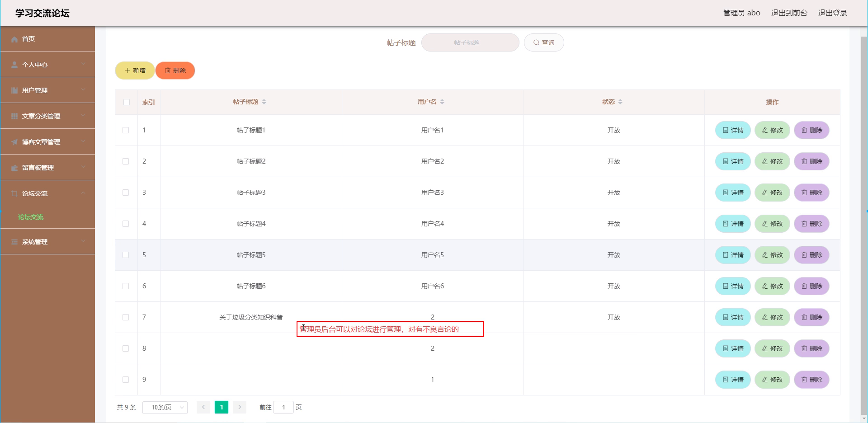The image size is (868, 423).
Task: Open the 用户管理 menu label
Action: click(x=35, y=90)
